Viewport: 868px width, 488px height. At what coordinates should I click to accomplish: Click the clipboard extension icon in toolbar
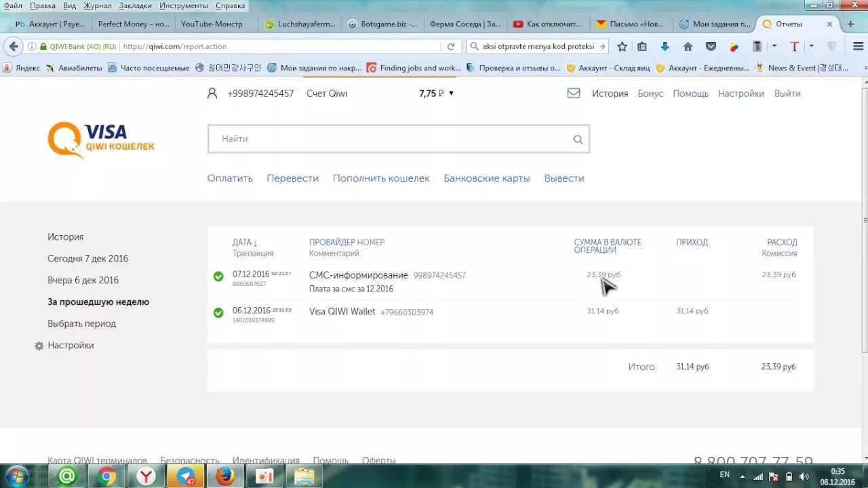757,47
